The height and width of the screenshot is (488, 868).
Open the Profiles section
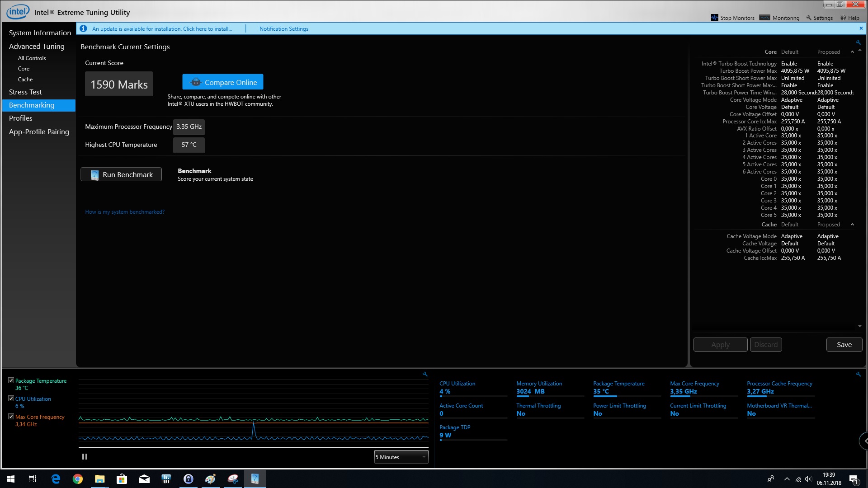point(21,118)
